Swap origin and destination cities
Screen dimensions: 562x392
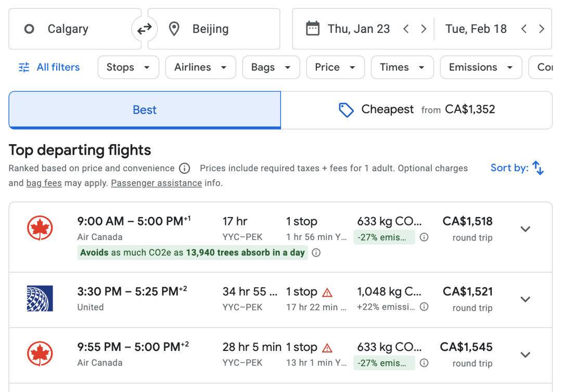point(144,29)
